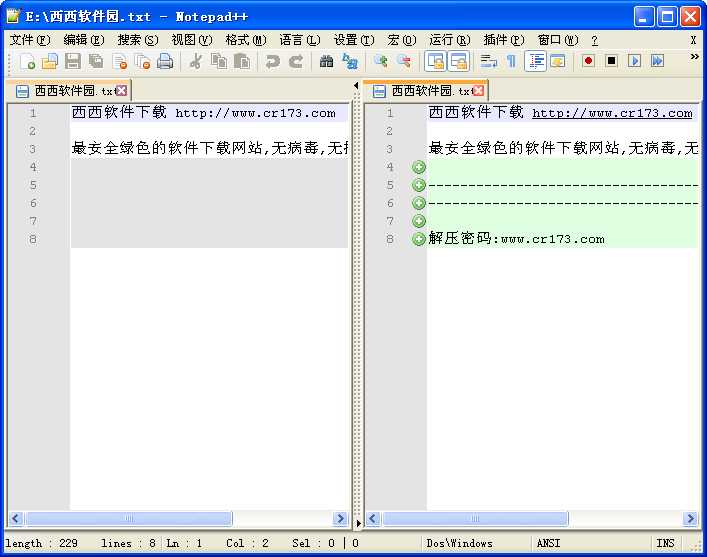
Task: Expand the toolbar overflow chevron
Action: (694, 56)
